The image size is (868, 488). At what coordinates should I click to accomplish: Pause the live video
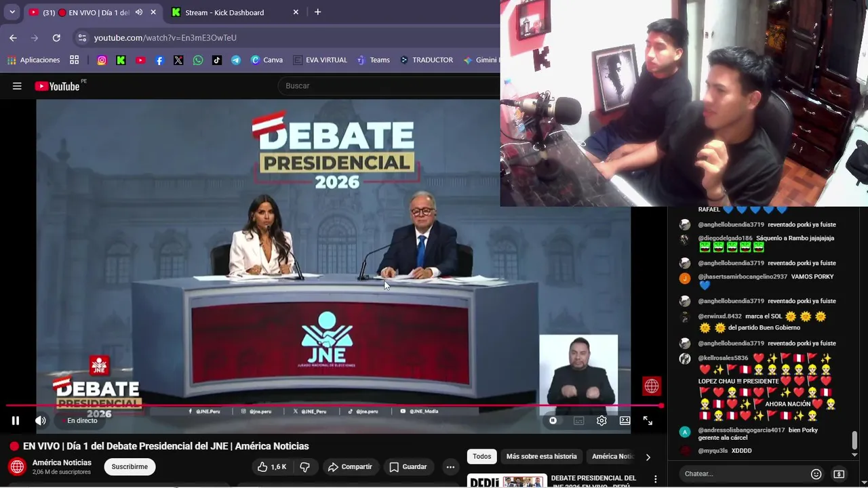coord(15,421)
